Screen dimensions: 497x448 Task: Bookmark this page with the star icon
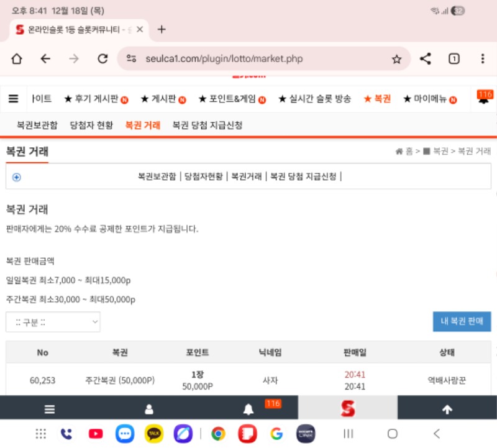coord(396,59)
